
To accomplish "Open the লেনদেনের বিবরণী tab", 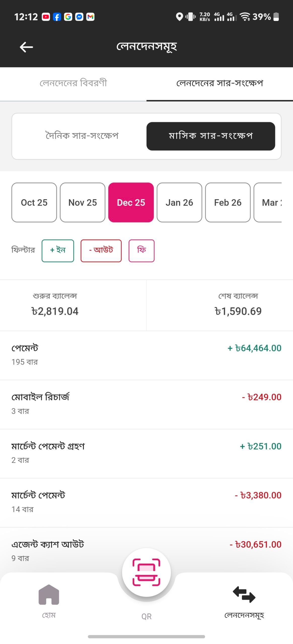I will pyautogui.click(x=73, y=83).
